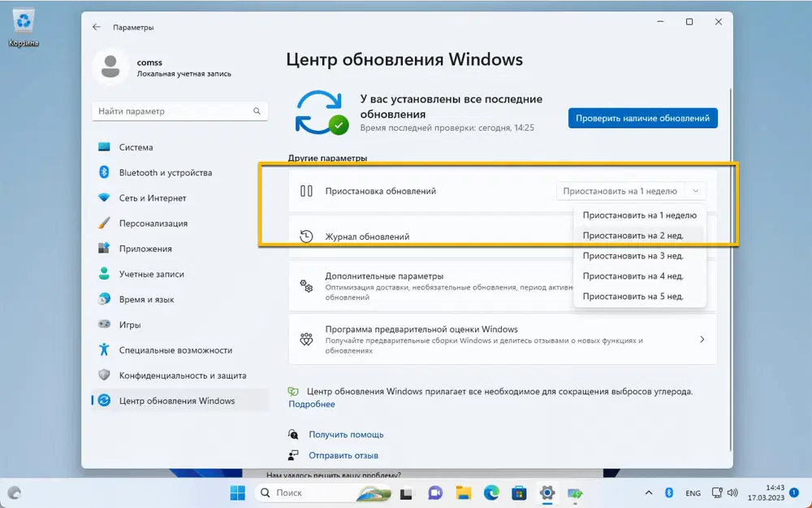Click the search magnifier in Найти параметр
This screenshot has width=812, height=508.
click(257, 111)
